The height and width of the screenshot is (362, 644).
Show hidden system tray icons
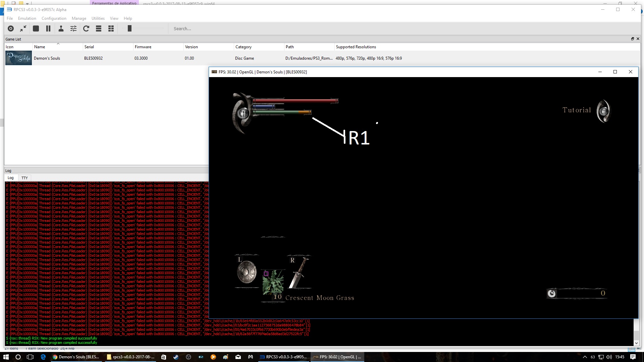pyautogui.click(x=585, y=357)
